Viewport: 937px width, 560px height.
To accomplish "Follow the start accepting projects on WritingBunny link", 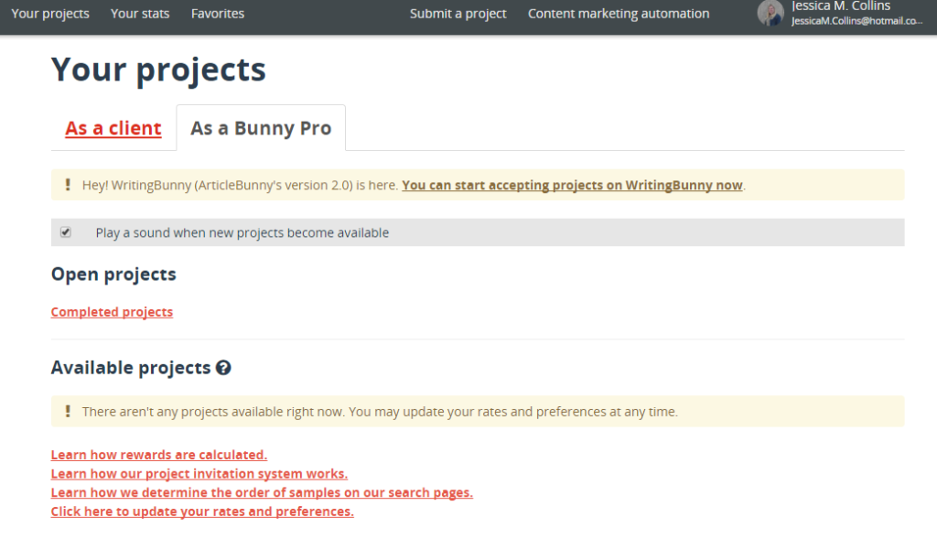I will [572, 185].
